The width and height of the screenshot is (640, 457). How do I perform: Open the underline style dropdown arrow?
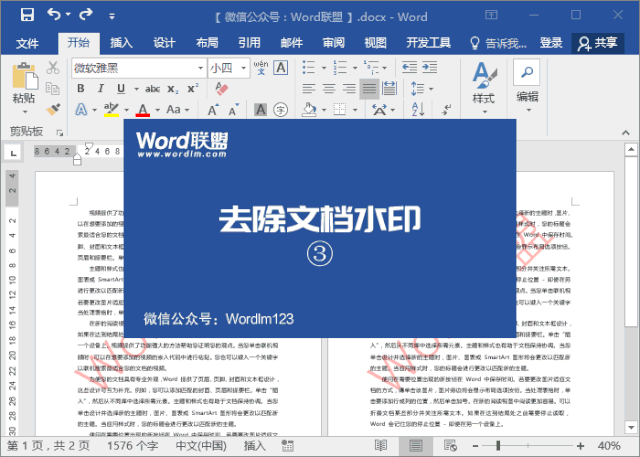coord(136,89)
